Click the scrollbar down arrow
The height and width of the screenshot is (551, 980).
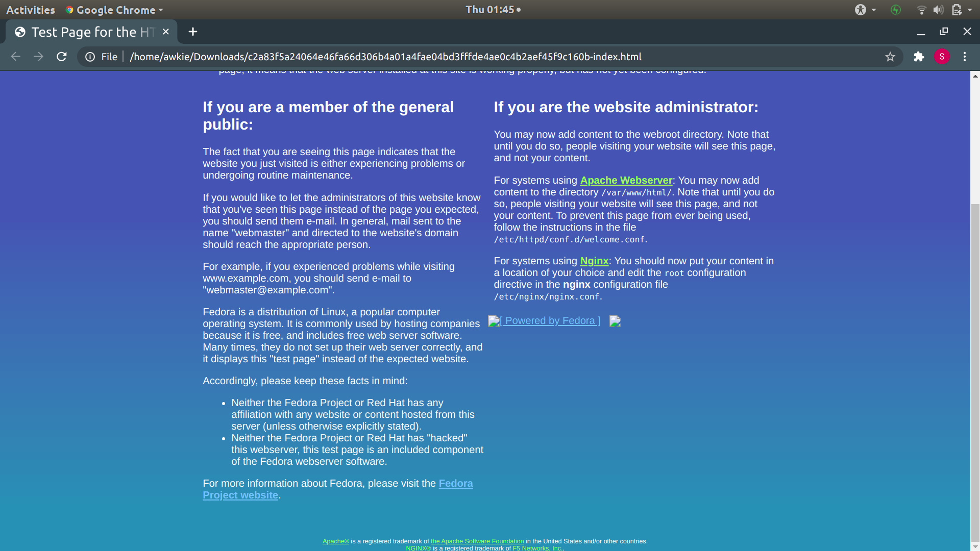point(975,546)
